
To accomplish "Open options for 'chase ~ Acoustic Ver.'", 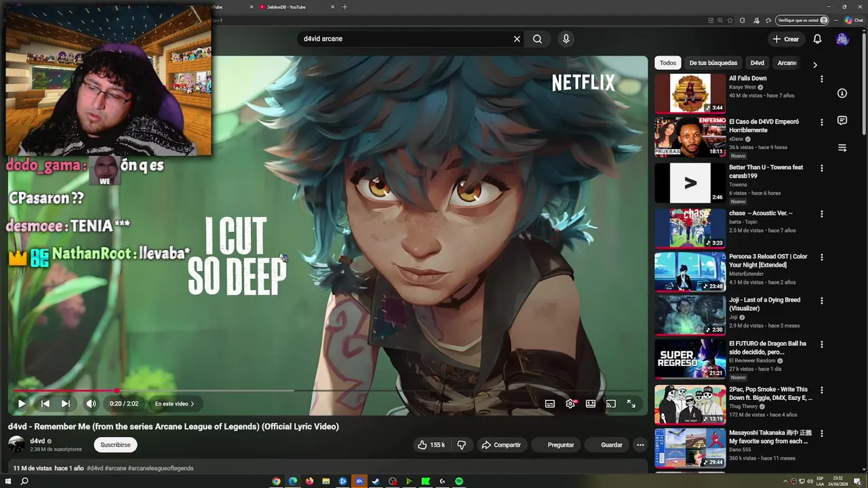I will click(821, 213).
